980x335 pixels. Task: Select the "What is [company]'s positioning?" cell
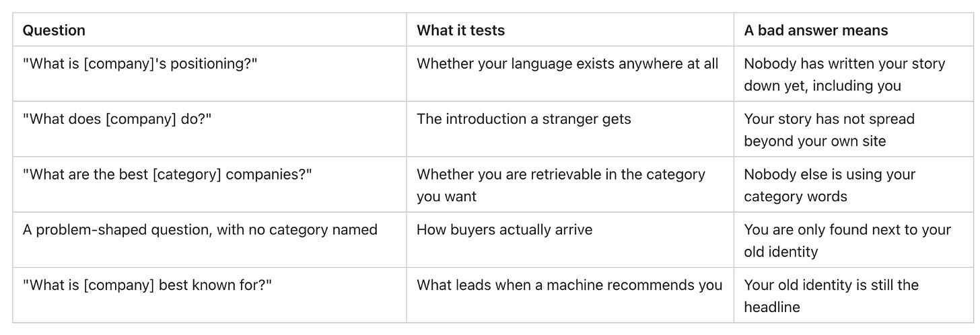coord(209,74)
